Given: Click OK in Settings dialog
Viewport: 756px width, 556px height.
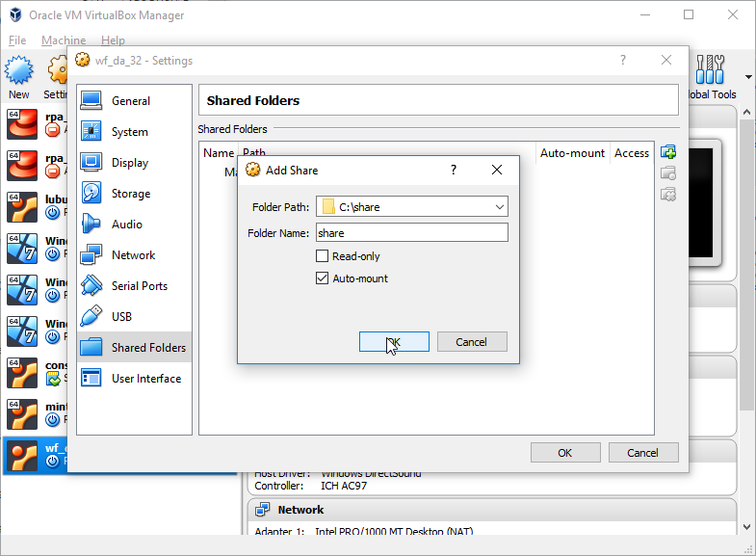Looking at the screenshot, I should [565, 453].
